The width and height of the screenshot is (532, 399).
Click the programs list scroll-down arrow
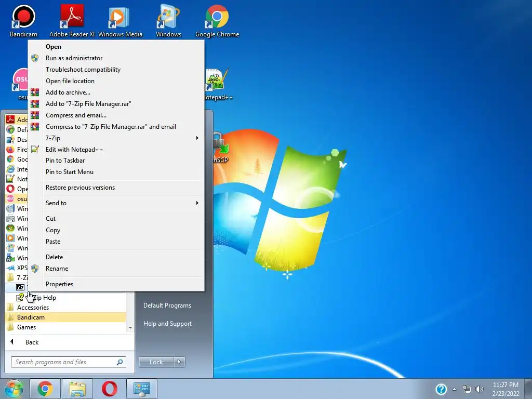pyautogui.click(x=130, y=328)
